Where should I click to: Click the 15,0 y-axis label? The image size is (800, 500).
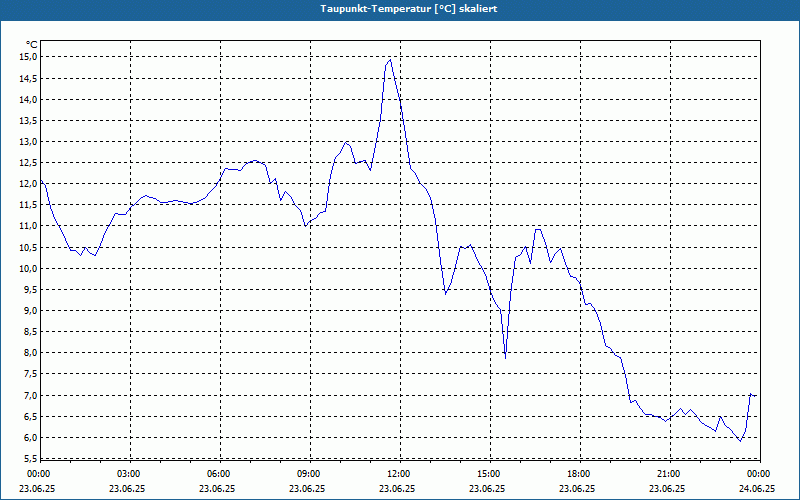28,57
